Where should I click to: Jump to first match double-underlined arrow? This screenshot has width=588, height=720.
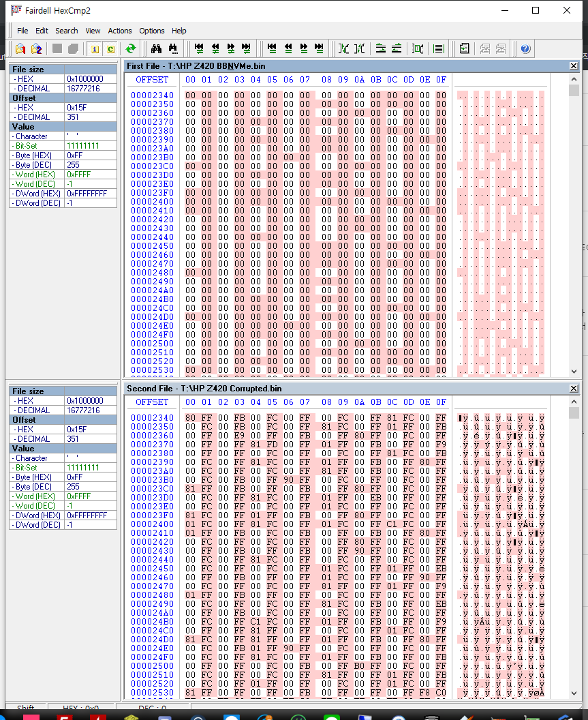pyautogui.click(x=272, y=48)
